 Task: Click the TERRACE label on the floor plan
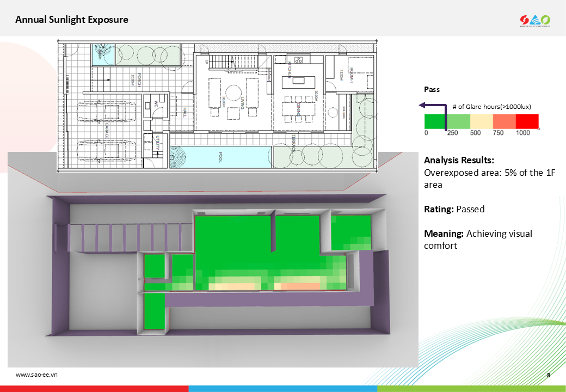[x=293, y=143]
